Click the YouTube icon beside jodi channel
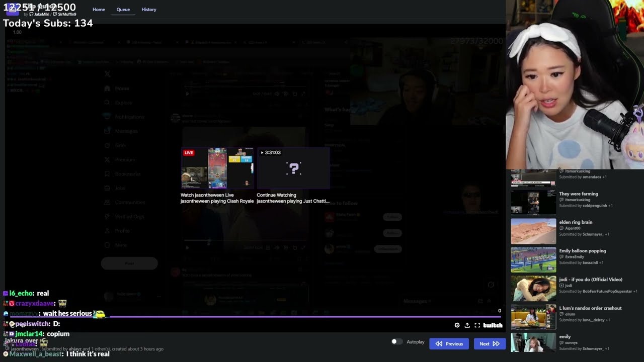644x362 pixels. coord(561,286)
